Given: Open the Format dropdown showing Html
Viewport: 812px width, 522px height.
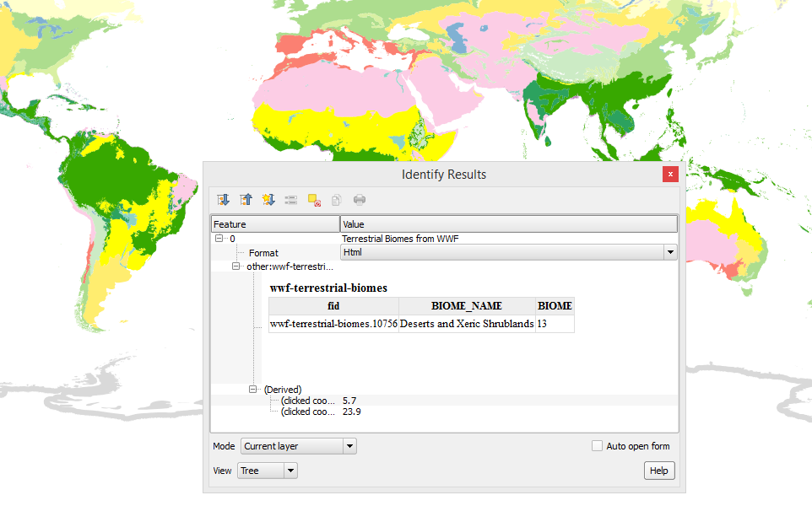Looking at the screenshot, I should [669, 251].
